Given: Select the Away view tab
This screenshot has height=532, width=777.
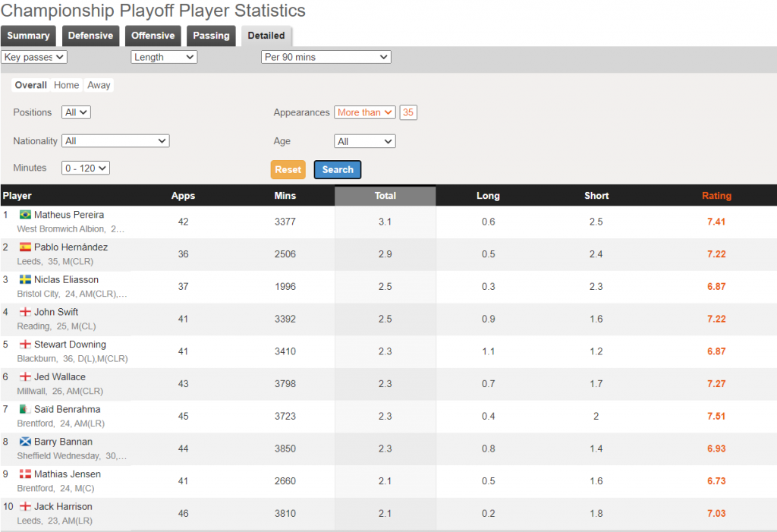Looking at the screenshot, I should (x=99, y=85).
